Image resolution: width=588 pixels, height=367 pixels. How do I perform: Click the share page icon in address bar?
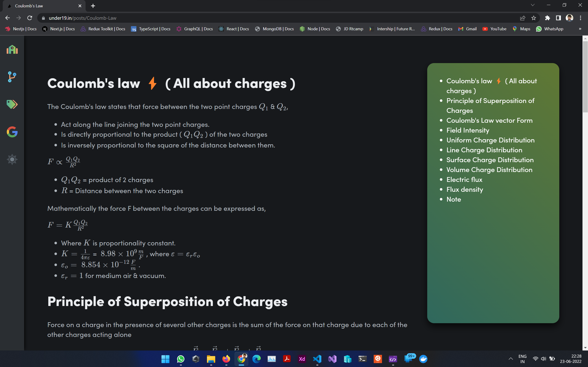pyautogui.click(x=523, y=18)
